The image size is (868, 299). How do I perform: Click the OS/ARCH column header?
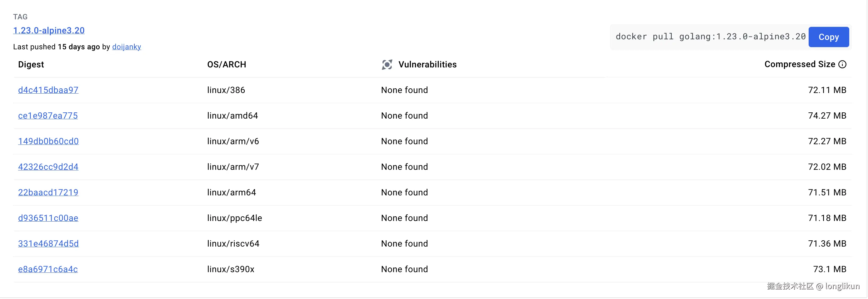(227, 64)
